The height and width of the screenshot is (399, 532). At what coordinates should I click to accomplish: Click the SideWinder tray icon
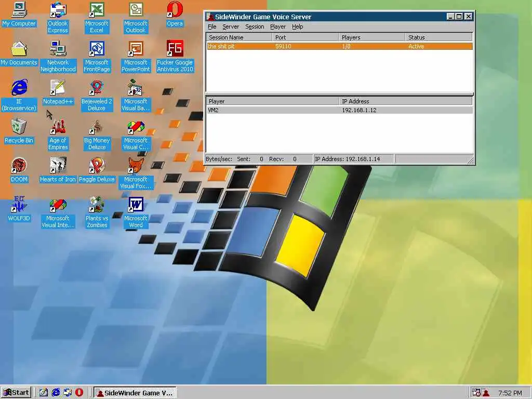pyautogui.click(x=486, y=393)
